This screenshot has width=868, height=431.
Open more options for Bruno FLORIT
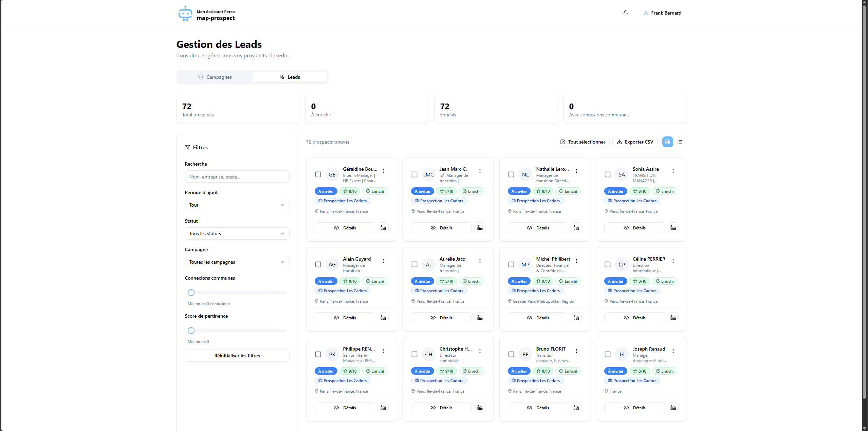tap(576, 351)
